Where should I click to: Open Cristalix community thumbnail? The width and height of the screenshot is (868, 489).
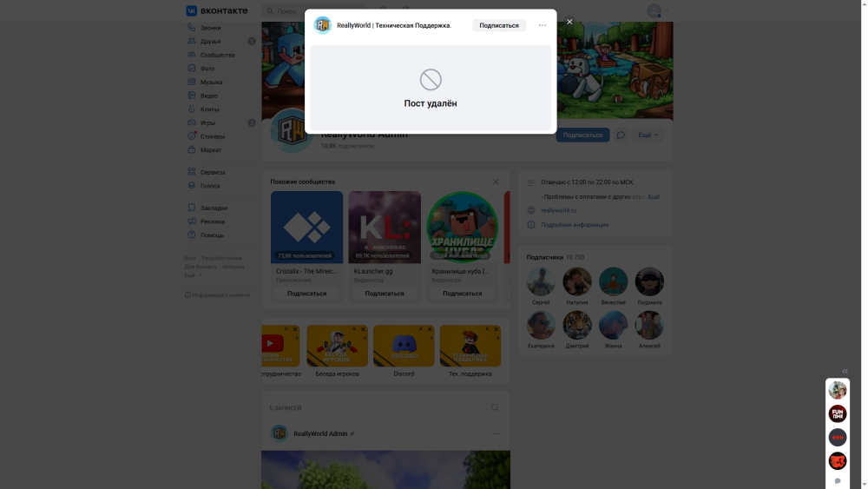tap(306, 227)
